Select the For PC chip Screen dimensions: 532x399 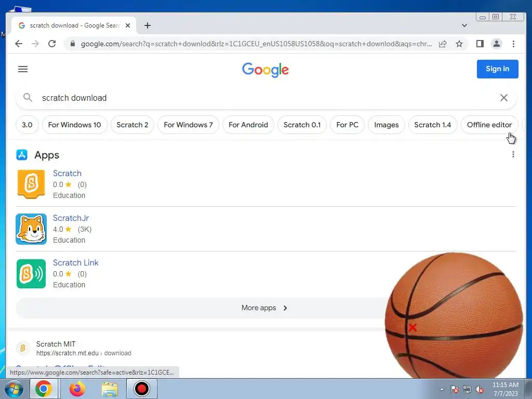347,125
